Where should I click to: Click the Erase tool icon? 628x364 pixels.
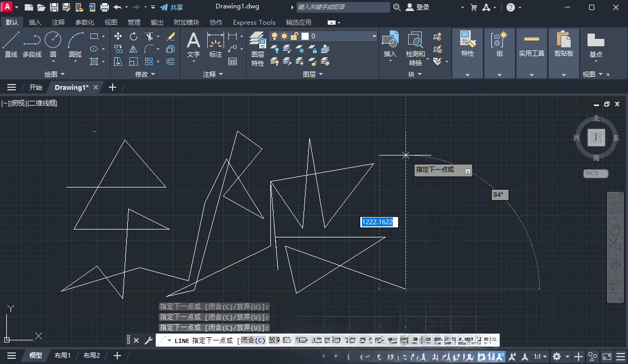170,36
